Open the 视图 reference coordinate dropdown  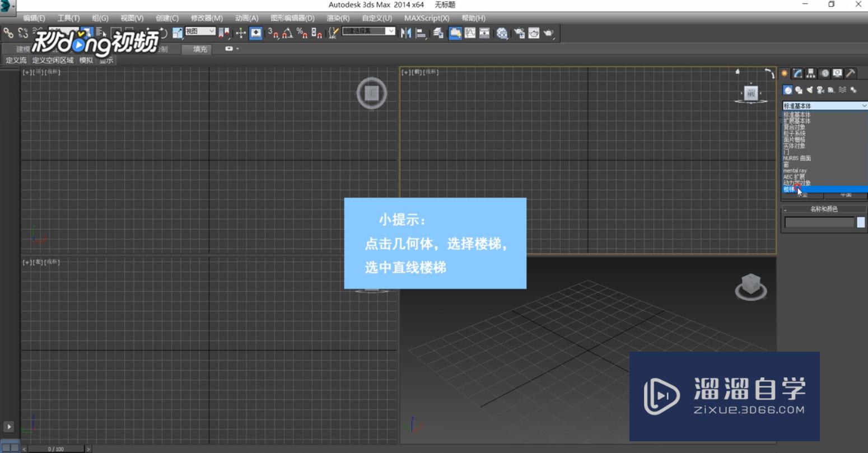(x=200, y=31)
